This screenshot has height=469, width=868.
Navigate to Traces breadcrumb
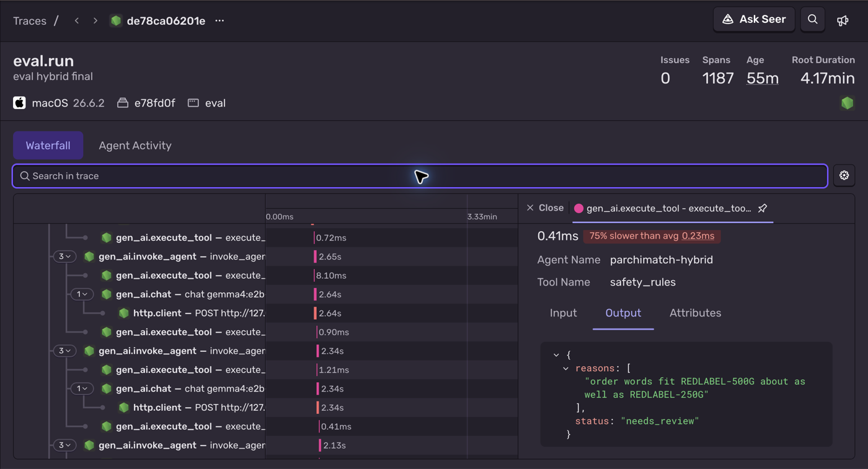pyautogui.click(x=30, y=20)
